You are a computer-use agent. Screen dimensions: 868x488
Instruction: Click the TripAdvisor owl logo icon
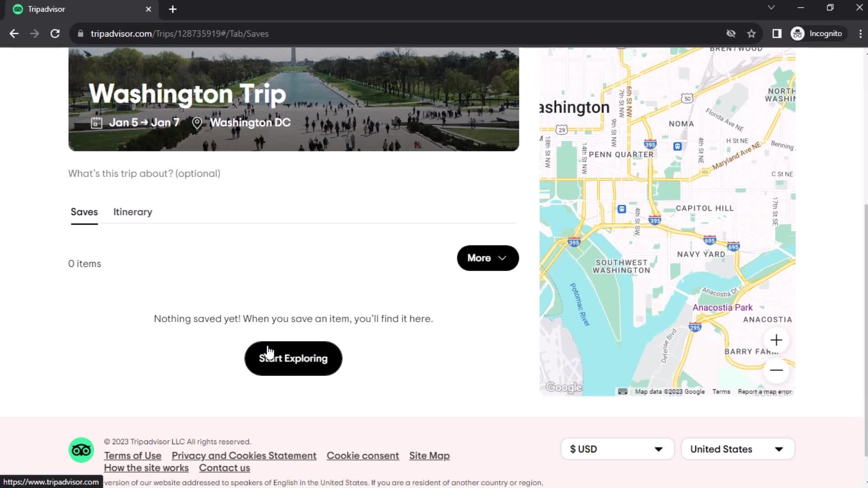pos(81,450)
